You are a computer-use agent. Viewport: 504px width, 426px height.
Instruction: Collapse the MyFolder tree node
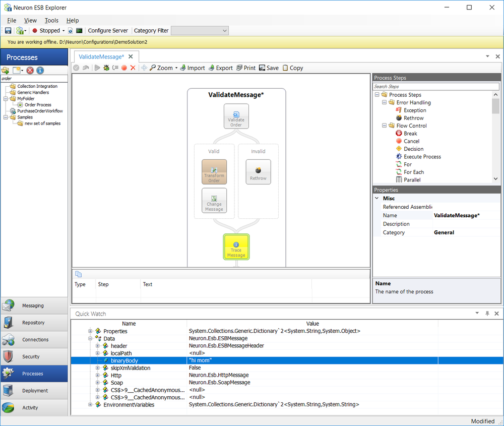(x=6, y=99)
